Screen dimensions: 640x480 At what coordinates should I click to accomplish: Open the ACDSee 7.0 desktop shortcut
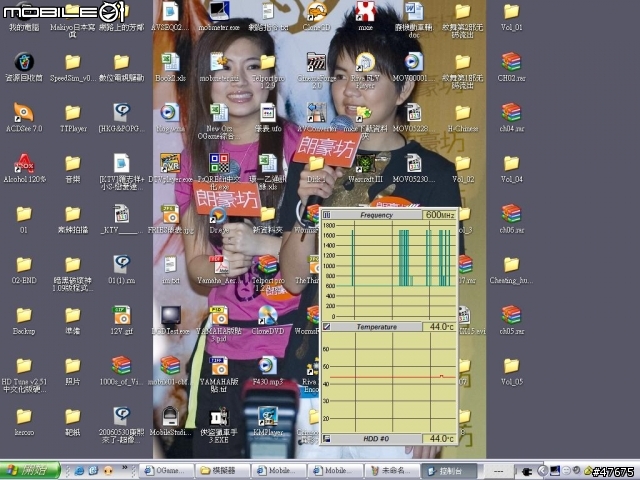(23, 113)
